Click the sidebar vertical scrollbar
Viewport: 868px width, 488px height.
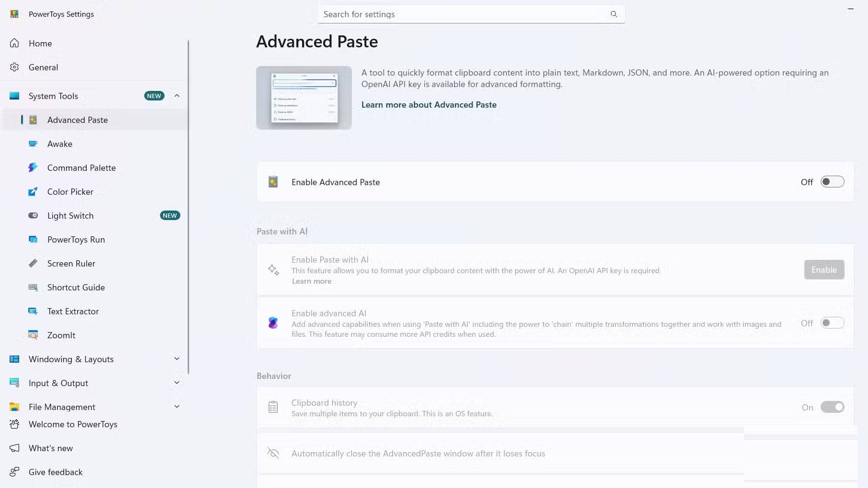click(x=188, y=207)
